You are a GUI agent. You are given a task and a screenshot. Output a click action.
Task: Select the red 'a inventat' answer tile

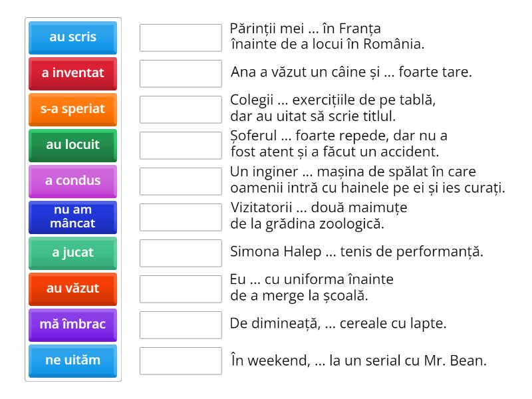click(72, 74)
